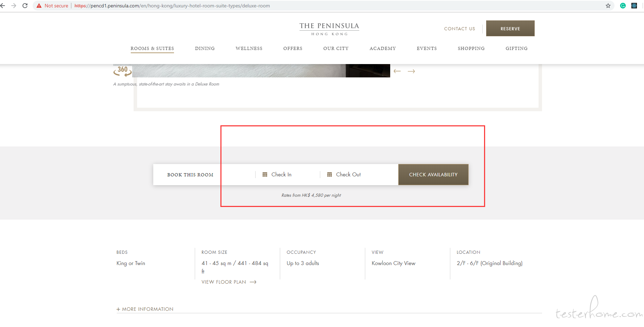Viewport: 644px width, 327px height.
Task: Select the Check Out date field
Action: point(359,175)
